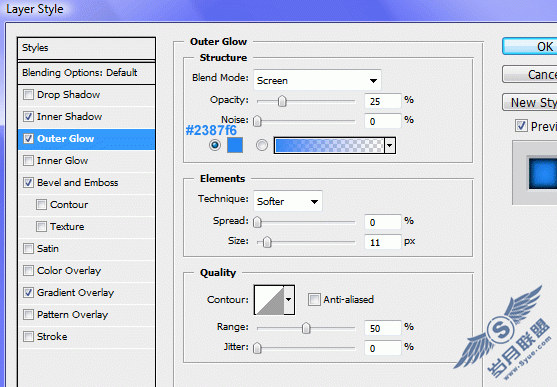Uncheck the Outer Glow checkbox

pyautogui.click(x=28, y=139)
